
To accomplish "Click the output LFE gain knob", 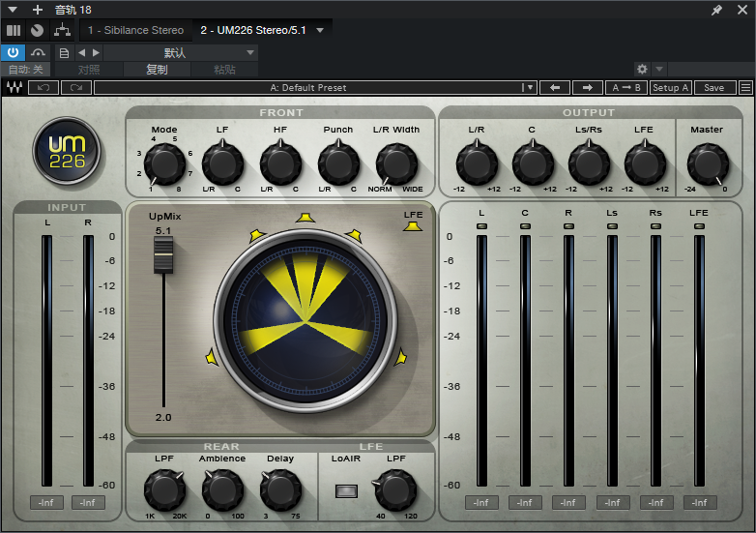I will click(645, 163).
